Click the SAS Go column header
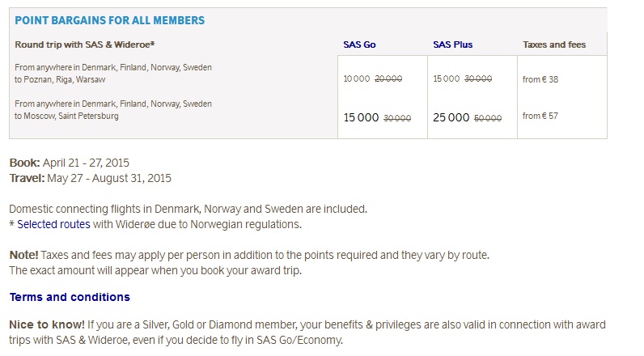The width and height of the screenshot is (644, 356). click(359, 44)
